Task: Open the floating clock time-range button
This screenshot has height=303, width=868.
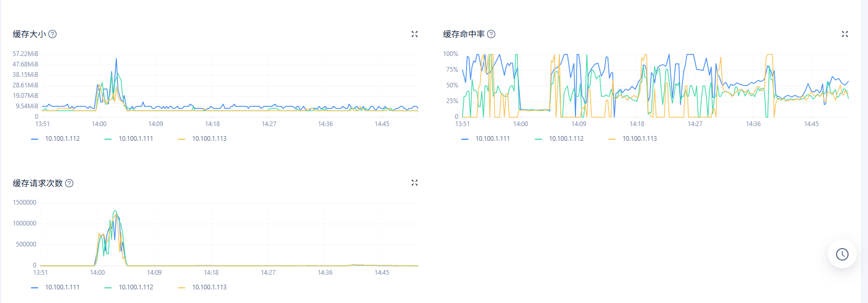Action: [x=842, y=254]
